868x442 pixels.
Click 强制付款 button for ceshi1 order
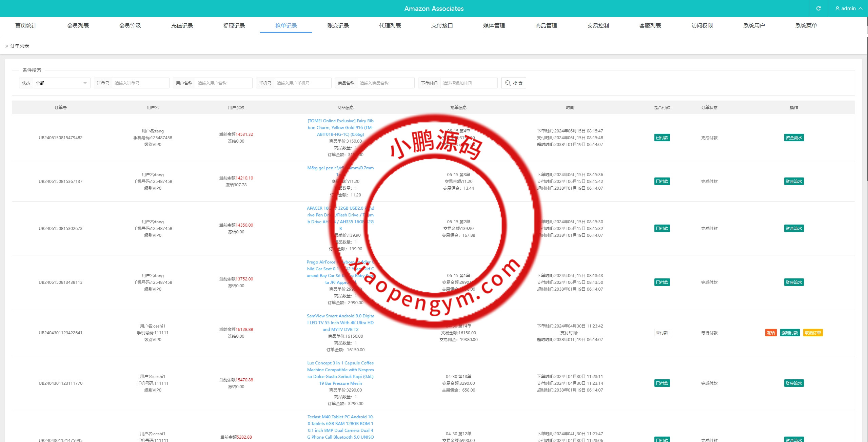point(790,333)
